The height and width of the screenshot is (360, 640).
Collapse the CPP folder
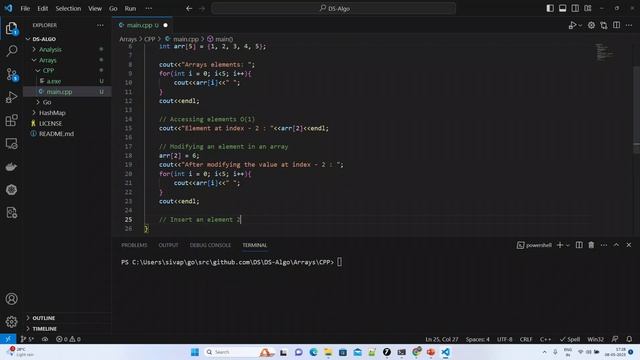pyautogui.click(x=48, y=71)
